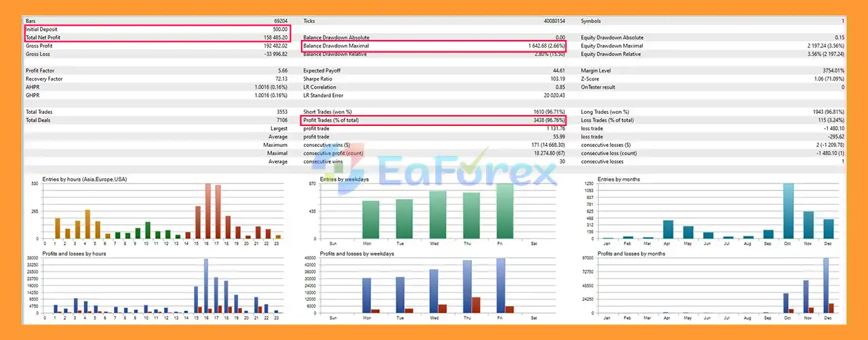Click the Entries by hours chart title
868x340 pixels.
coord(84,179)
